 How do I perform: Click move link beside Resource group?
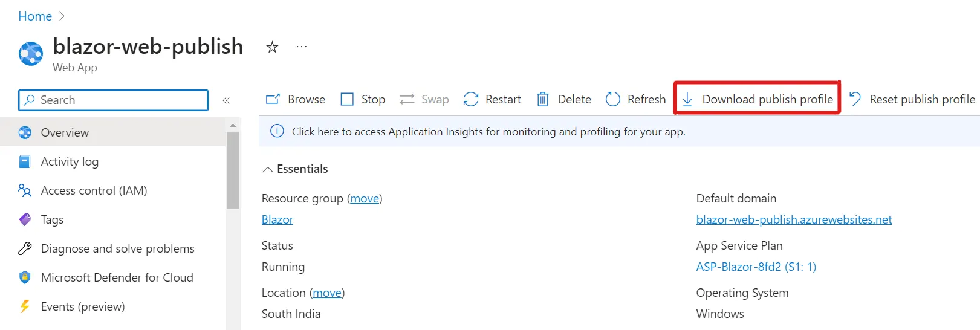tap(365, 198)
